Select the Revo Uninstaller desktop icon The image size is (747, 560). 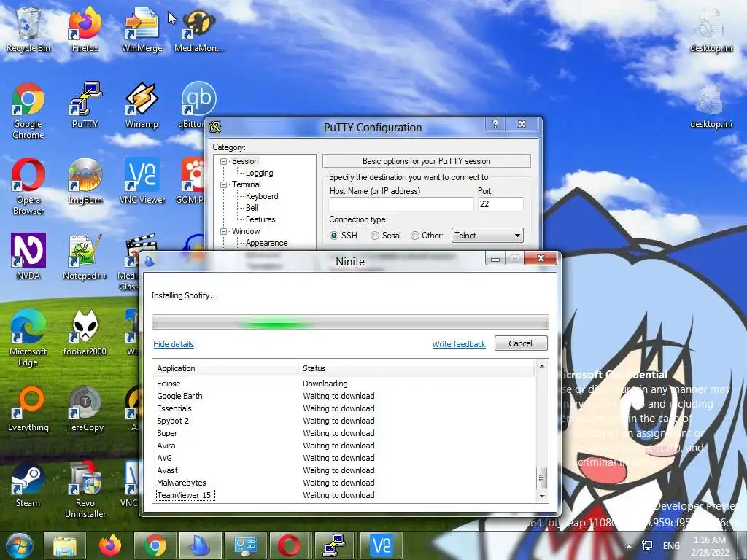pyautogui.click(x=85, y=489)
